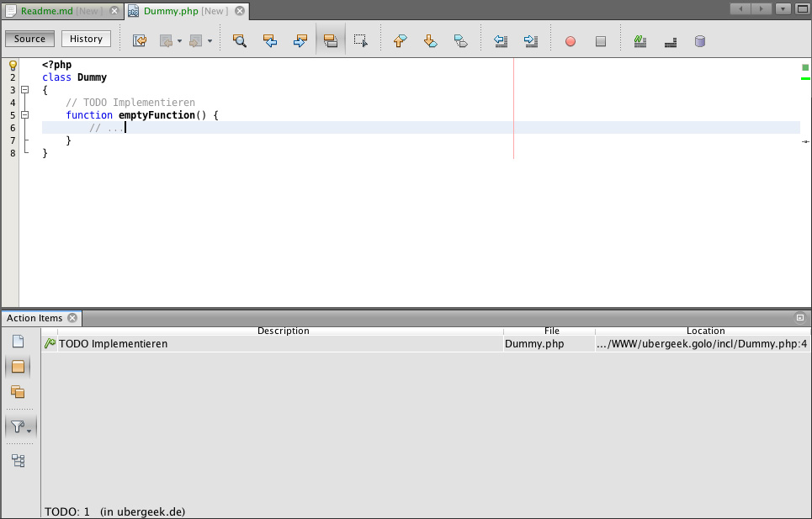Click Find Next Occurrence icon
The height and width of the screenshot is (519, 812).
(x=300, y=41)
